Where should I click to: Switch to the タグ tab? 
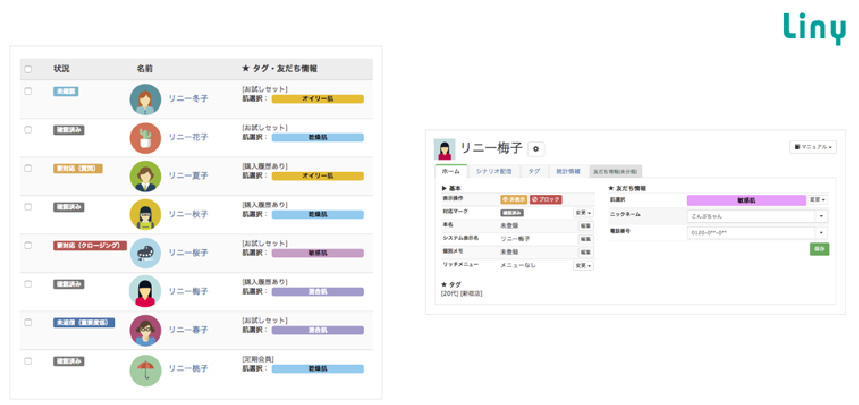534,172
